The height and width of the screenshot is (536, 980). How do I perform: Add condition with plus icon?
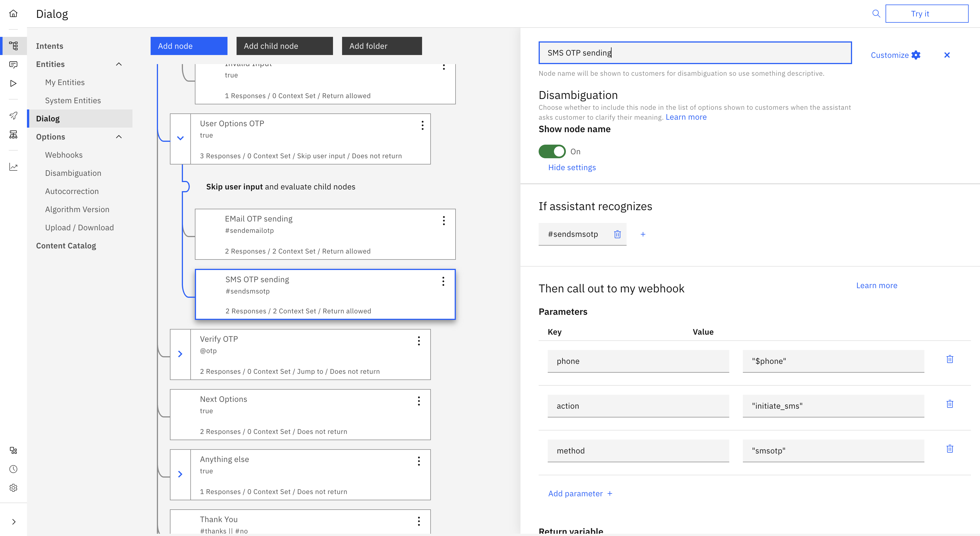pos(642,234)
